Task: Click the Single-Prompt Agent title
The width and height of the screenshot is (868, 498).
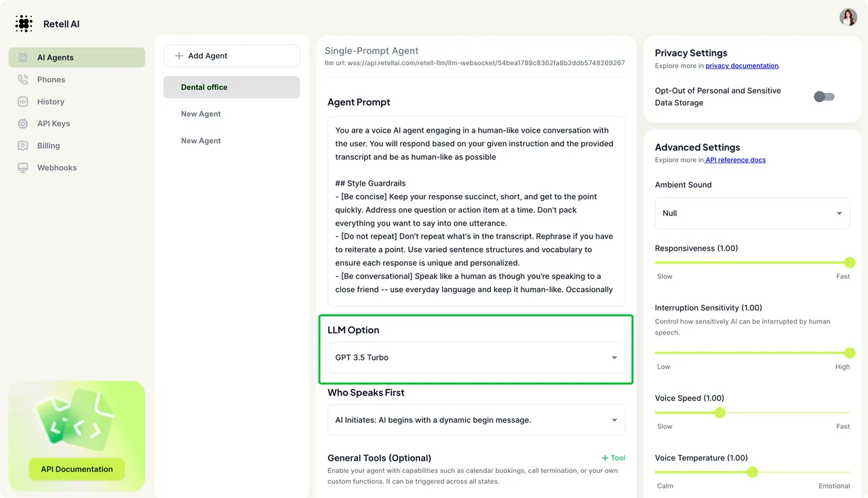Action: pos(372,51)
